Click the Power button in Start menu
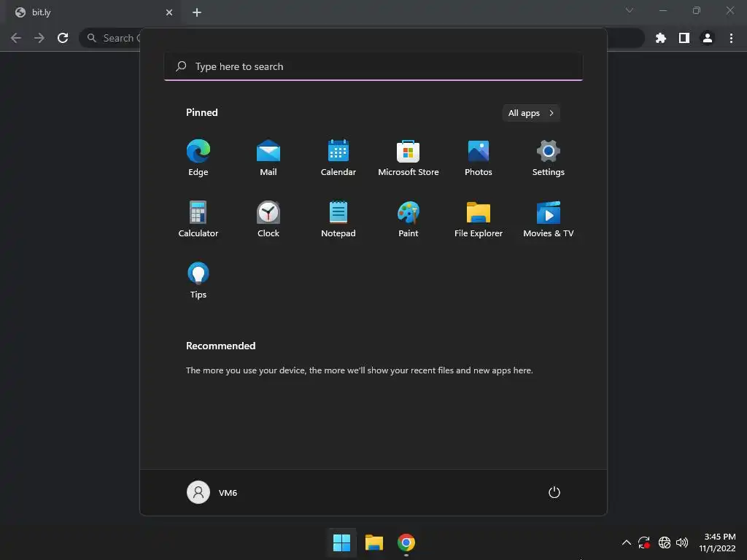Viewport: 747px width, 560px height. click(554, 492)
